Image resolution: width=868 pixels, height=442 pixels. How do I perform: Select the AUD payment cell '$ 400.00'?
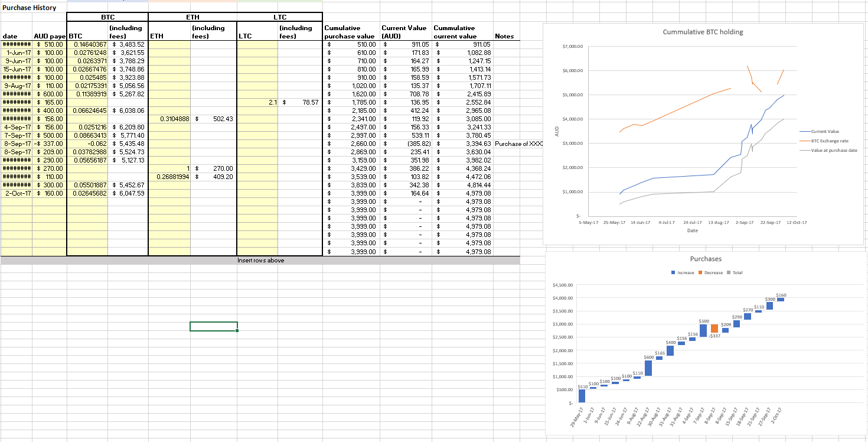(50, 110)
